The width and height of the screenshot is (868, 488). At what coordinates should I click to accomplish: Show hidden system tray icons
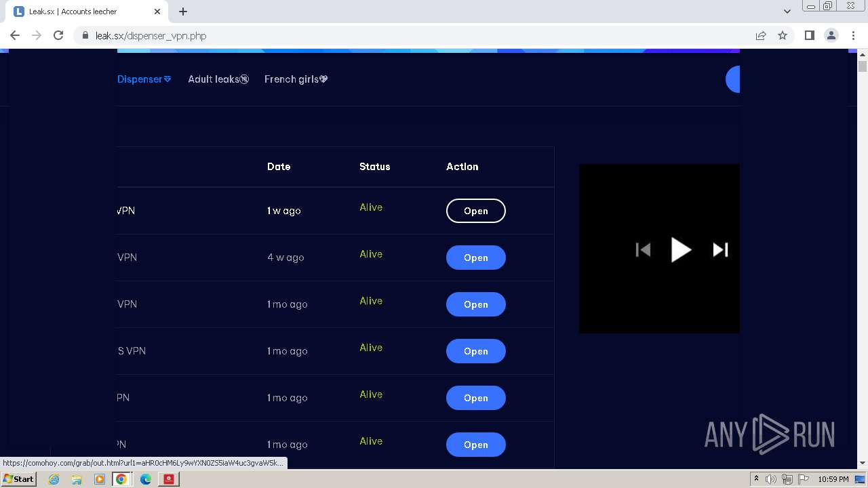point(756,479)
